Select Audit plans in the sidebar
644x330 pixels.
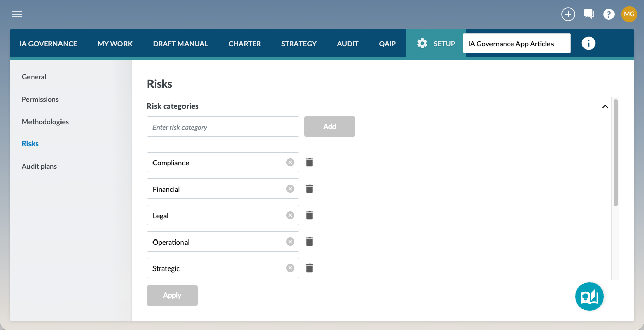(39, 166)
